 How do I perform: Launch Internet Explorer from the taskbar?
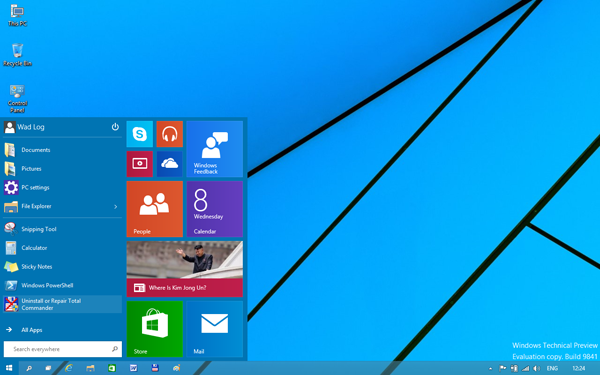(x=69, y=368)
